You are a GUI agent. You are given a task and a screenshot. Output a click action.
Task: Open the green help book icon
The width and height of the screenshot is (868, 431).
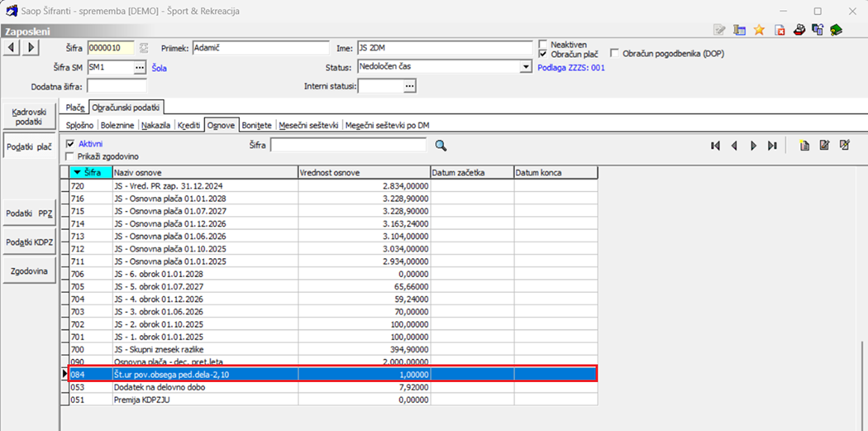pos(837,30)
